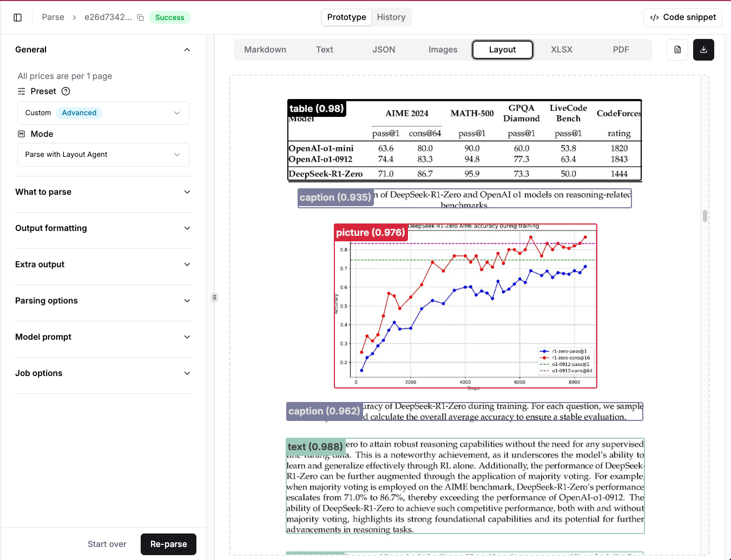Select the caption (0.935) layout label
Screen dimensions: 731x560
click(335, 197)
